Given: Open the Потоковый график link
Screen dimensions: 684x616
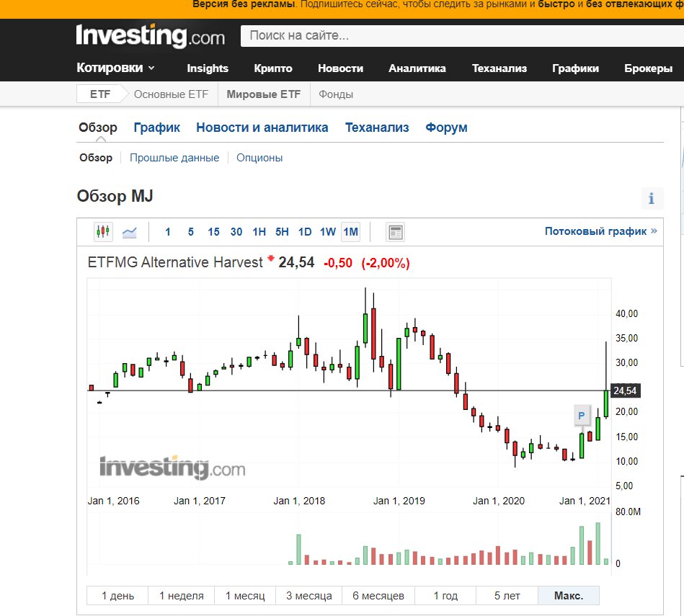Looking at the screenshot, I should [600, 231].
